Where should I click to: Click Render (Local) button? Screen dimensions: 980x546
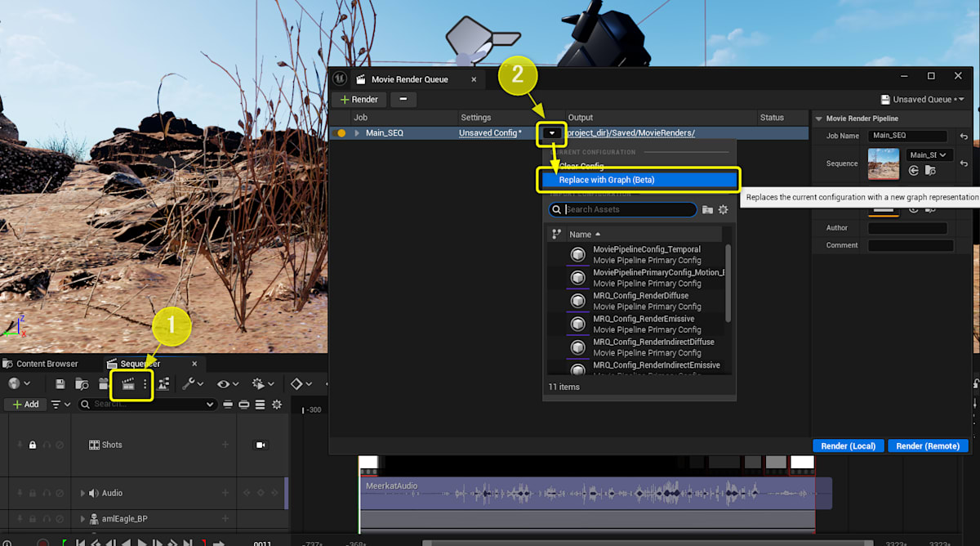pos(848,446)
